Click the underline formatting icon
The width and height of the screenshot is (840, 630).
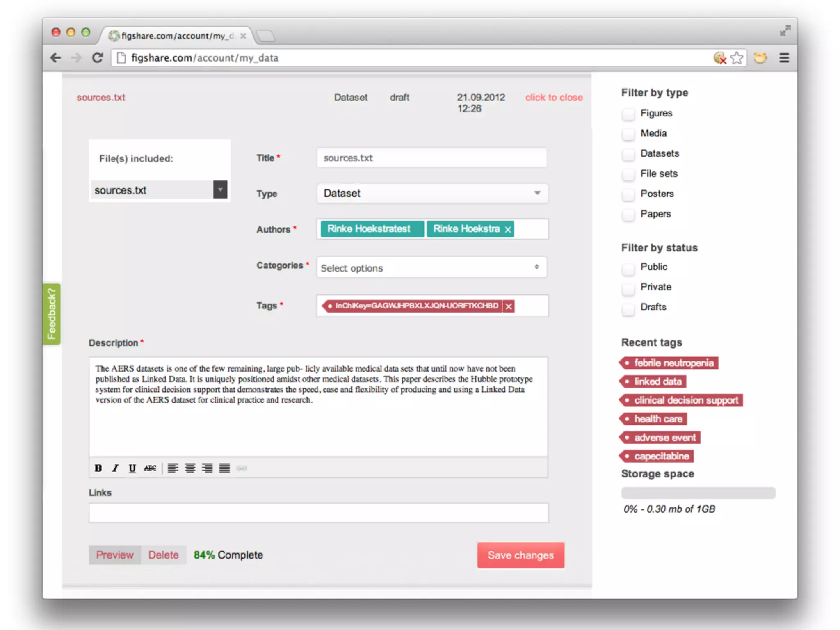[132, 468]
